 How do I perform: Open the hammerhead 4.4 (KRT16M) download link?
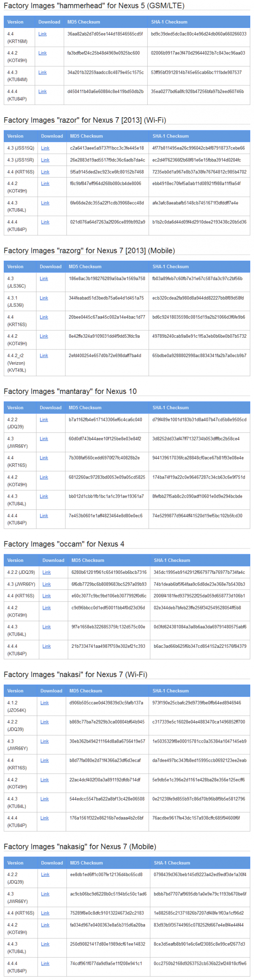click(x=42, y=34)
